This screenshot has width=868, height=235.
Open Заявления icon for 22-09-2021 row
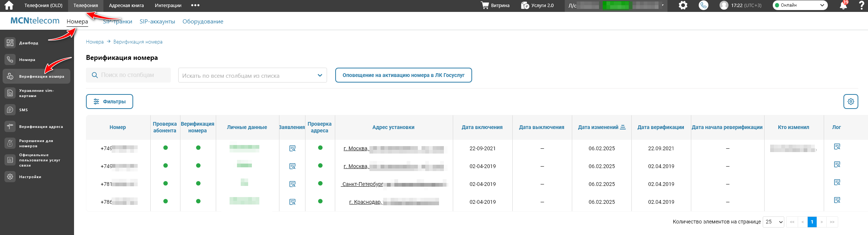[292, 148]
